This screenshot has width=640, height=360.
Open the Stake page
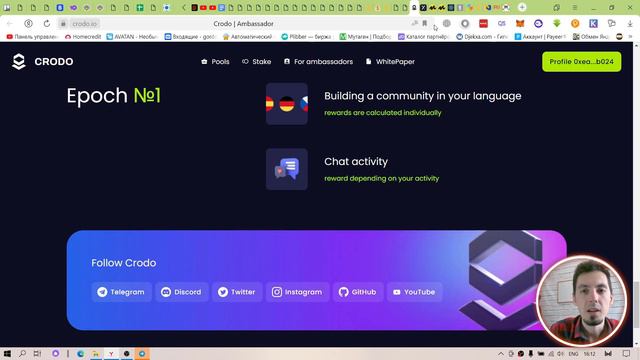256,62
